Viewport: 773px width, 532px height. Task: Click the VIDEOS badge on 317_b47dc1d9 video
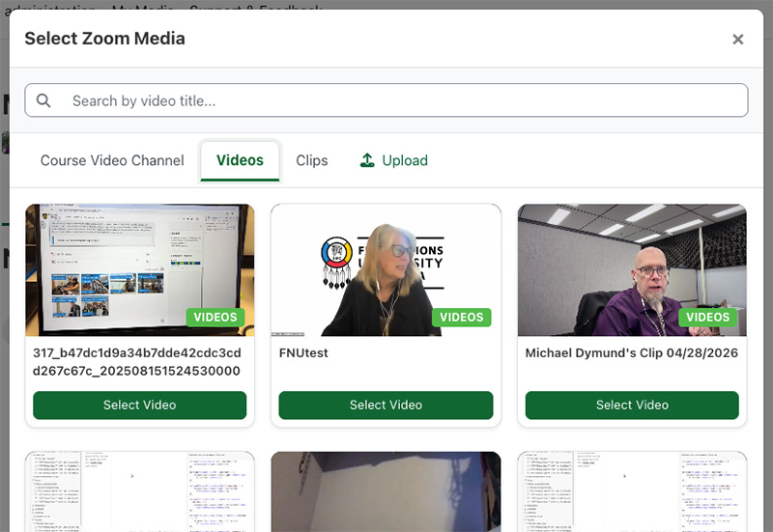coord(215,318)
